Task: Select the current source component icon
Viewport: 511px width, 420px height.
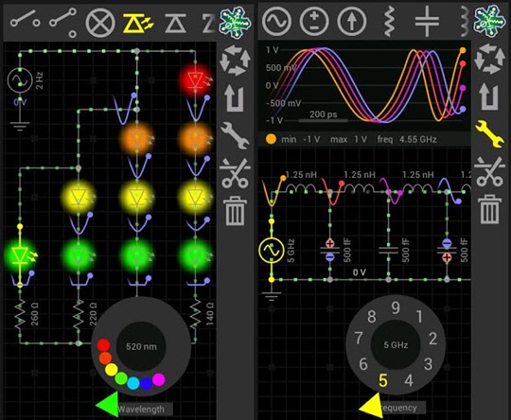Action: coord(352,21)
